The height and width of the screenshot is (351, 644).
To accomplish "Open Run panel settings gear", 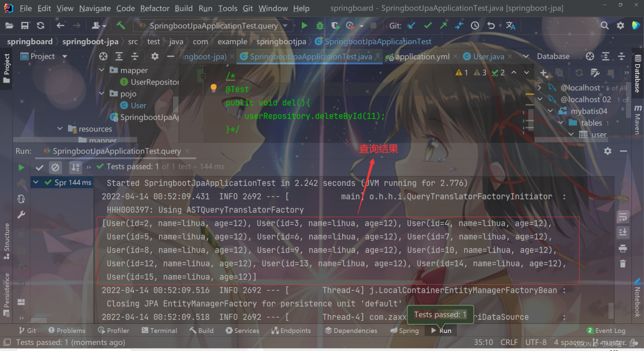I will tap(608, 151).
